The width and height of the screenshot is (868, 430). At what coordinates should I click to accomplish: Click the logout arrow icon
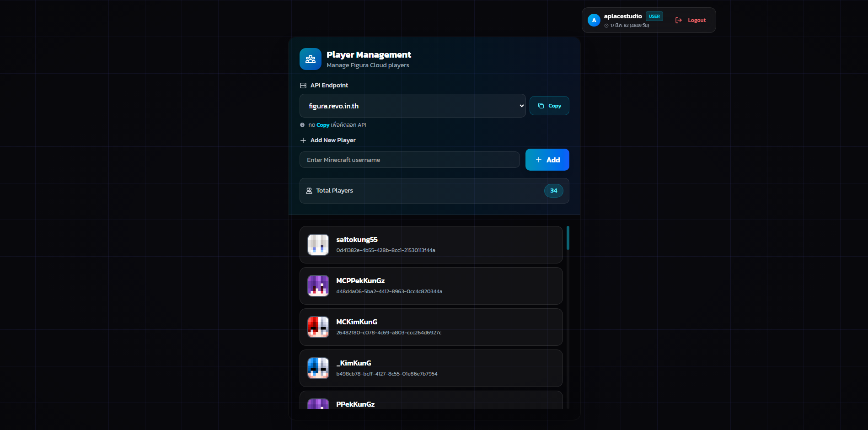click(679, 20)
